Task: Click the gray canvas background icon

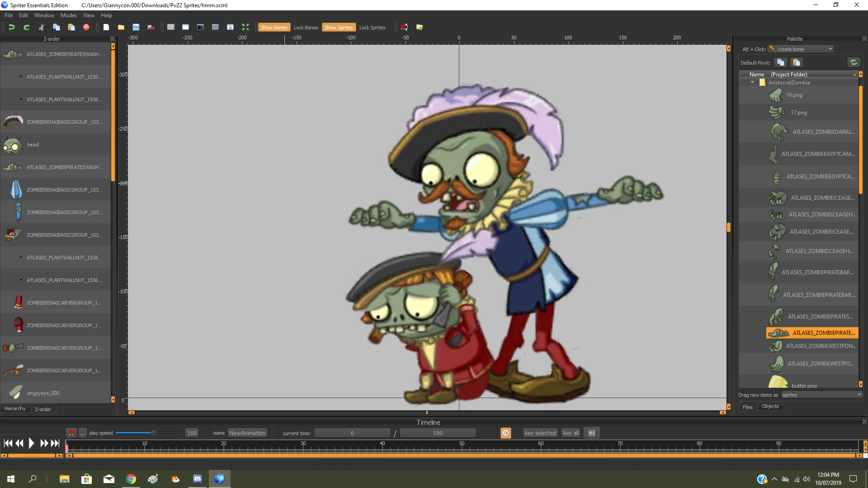Action: click(x=215, y=27)
